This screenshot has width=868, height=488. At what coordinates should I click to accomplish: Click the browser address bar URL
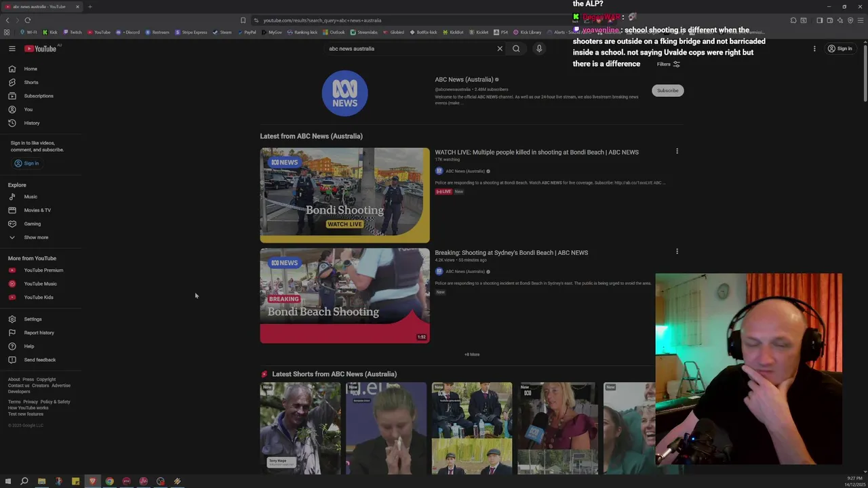tap(322, 20)
